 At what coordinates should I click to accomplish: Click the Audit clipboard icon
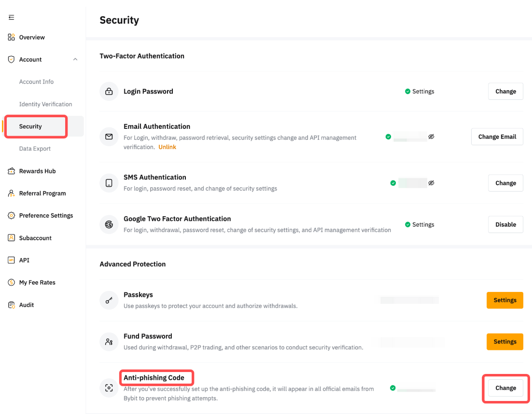(x=11, y=305)
